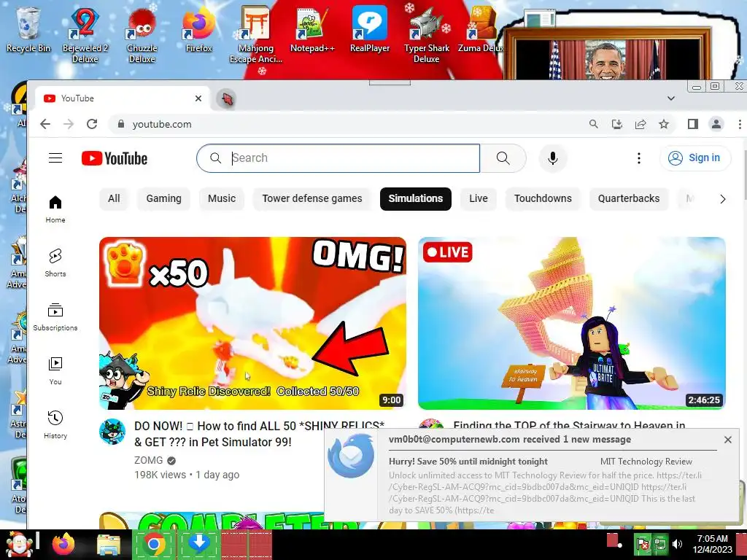
Task: Open volume speaker icon in system tray
Action: point(677,544)
